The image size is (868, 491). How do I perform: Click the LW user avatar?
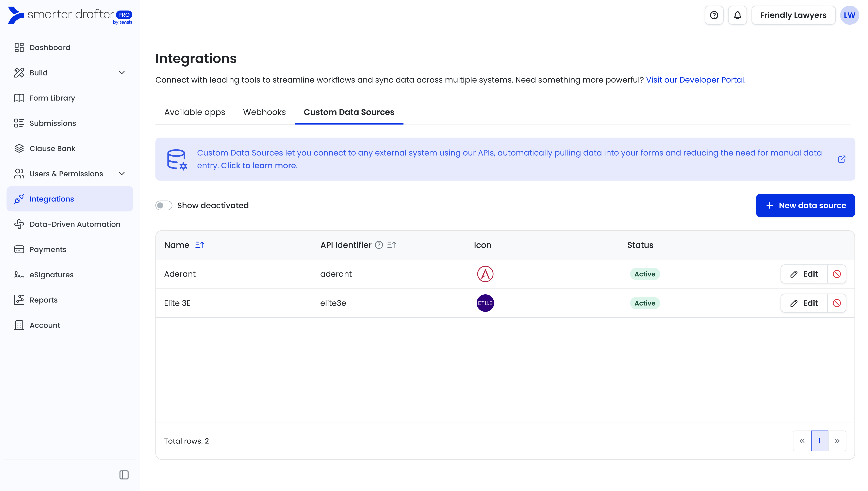(x=849, y=15)
